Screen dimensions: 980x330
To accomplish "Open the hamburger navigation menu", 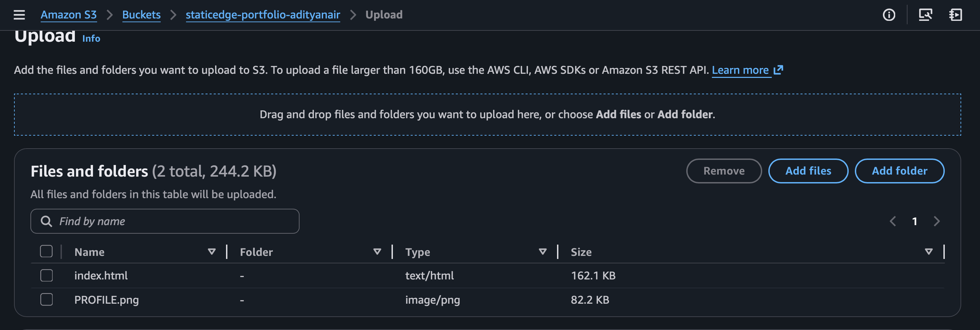I will 19,15.
